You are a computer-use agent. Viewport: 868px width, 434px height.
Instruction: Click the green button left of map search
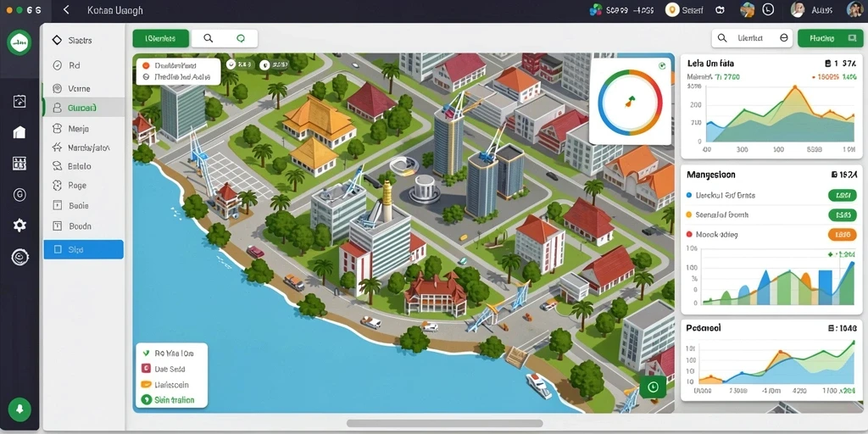click(160, 38)
